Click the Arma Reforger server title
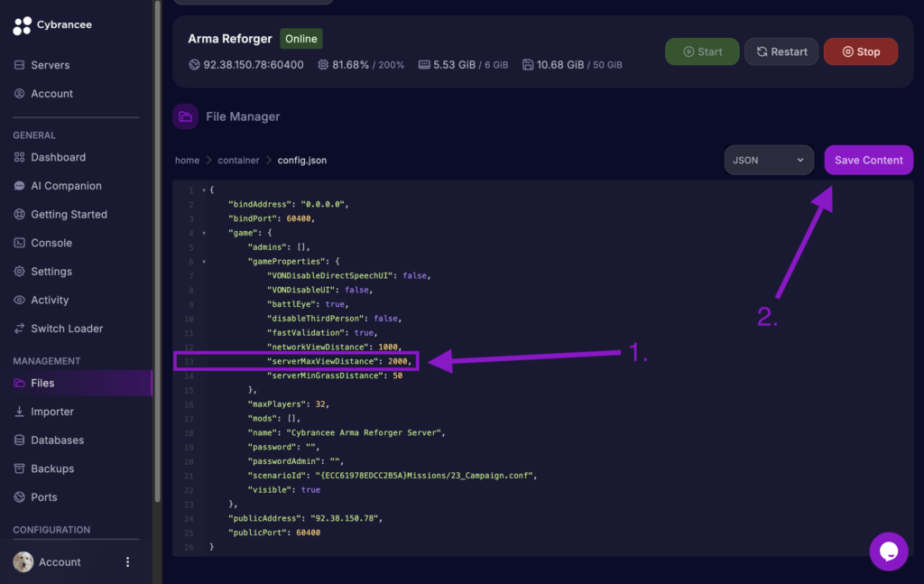Viewport: 924px width, 584px height. pos(230,39)
